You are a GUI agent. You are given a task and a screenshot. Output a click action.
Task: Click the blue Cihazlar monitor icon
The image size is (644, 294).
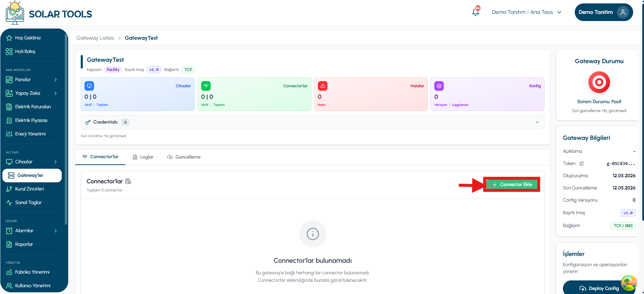[89, 86]
